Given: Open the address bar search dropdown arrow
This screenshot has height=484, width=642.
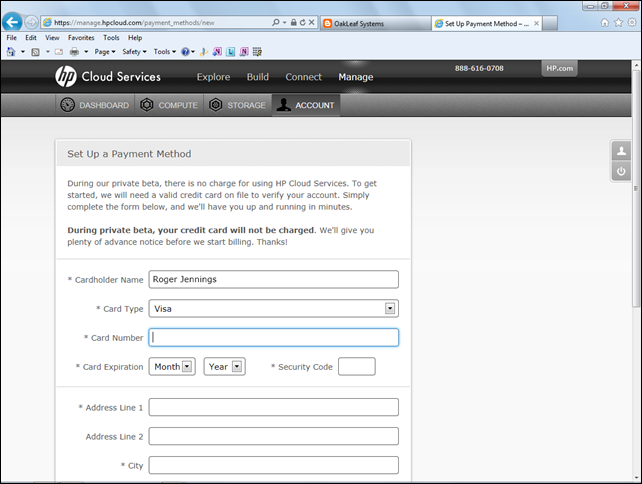Looking at the screenshot, I should pyautogui.click(x=285, y=23).
